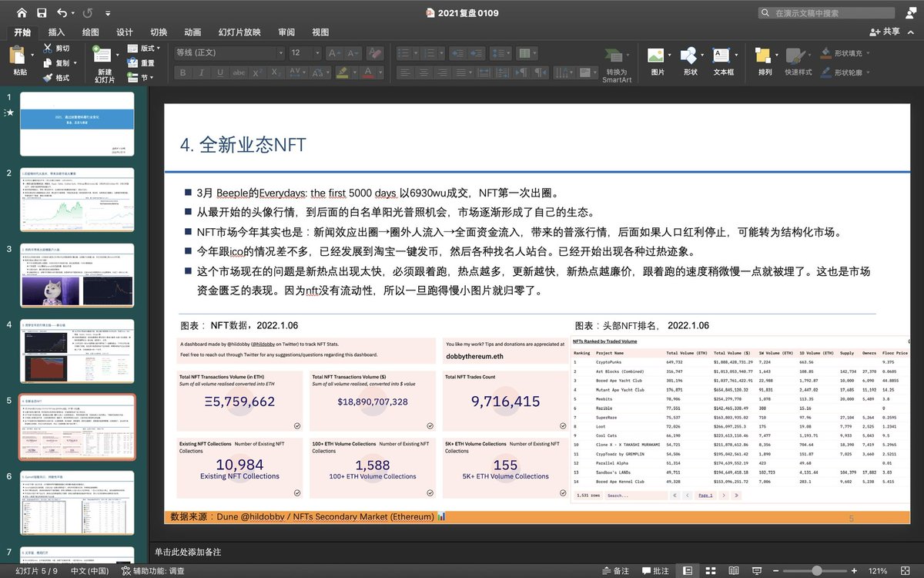Open the 形状 shapes gallery
924x578 pixels.
tap(690, 62)
